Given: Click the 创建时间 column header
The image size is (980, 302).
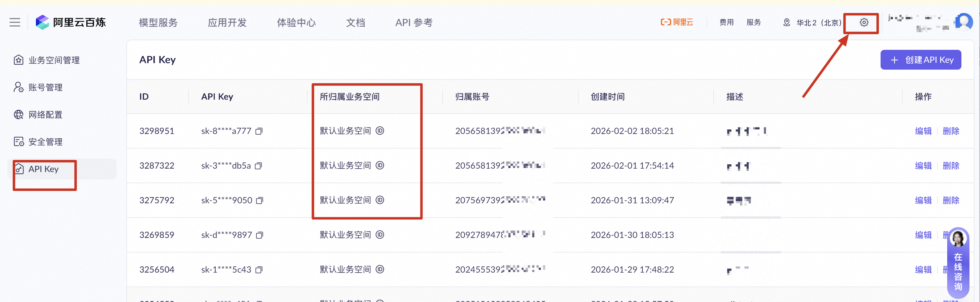Looking at the screenshot, I should pos(608,97).
